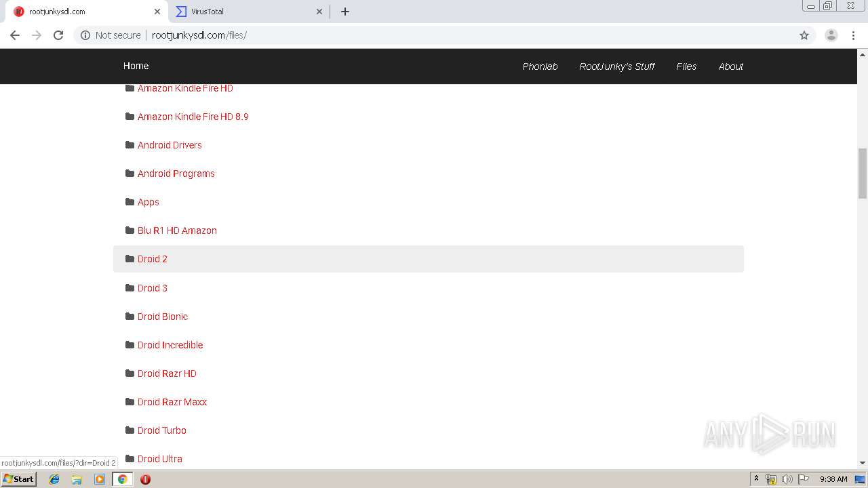
Task: Open the Amazon Kindle Fire HD folder link
Action: click(x=185, y=88)
